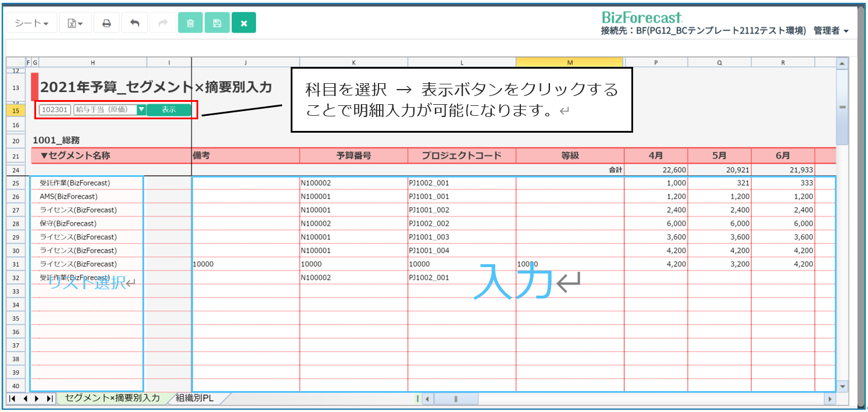Open the シート dropdown menu
Image resolution: width=868 pixels, height=412 pixels.
[31, 23]
